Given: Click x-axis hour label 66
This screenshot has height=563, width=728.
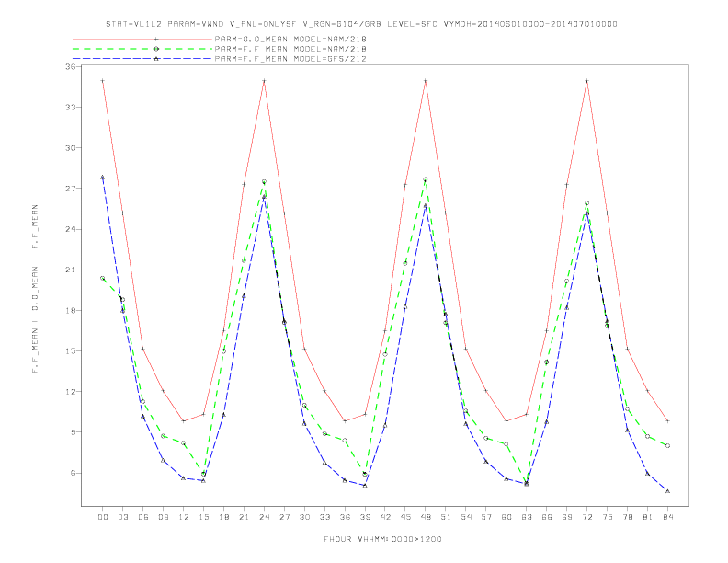Looking at the screenshot, I should 547,517.
